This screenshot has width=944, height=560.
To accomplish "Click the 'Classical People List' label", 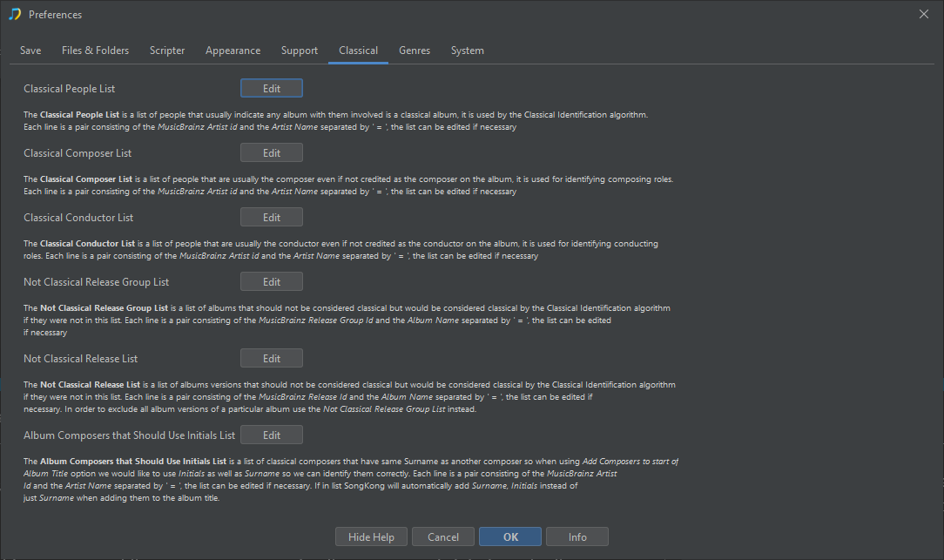I will pos(70,89).
